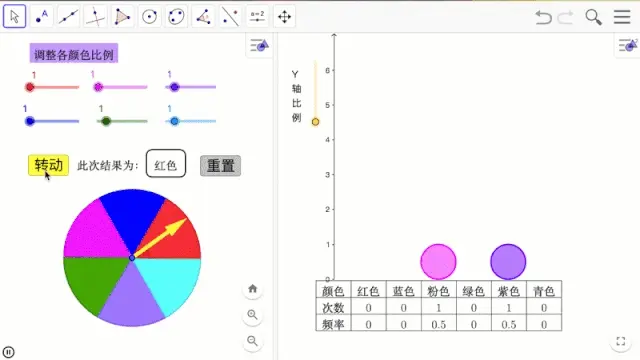Click the Y轴比例 vertical label
This screenshot has height=360, width=640.
(296, 96)
